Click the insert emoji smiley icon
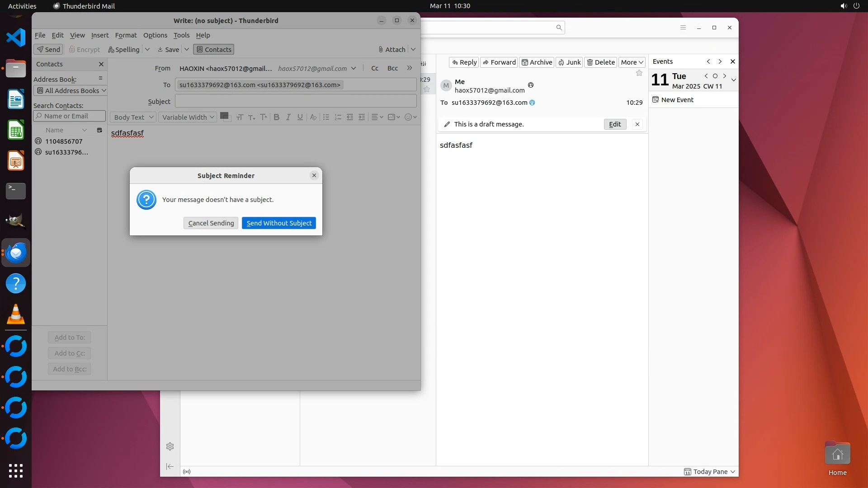868x488 pixels. tap(408, 117)
